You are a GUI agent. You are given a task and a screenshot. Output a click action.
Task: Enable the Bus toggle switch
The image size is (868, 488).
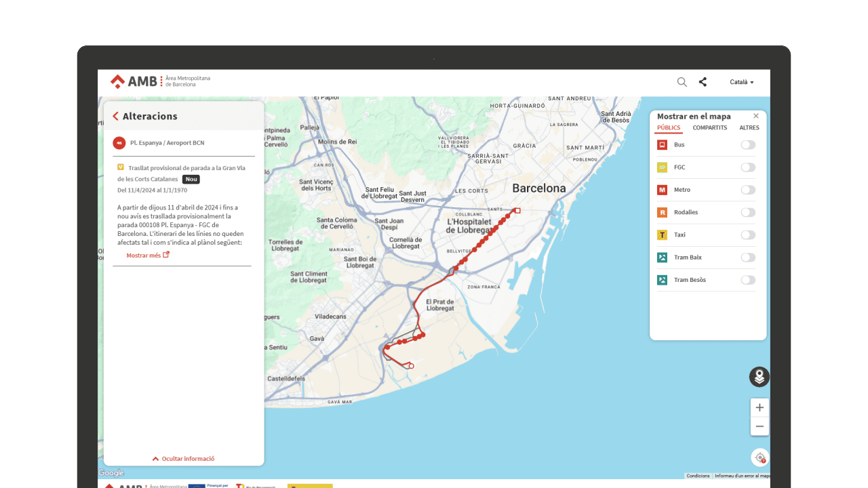click(747, 145)
